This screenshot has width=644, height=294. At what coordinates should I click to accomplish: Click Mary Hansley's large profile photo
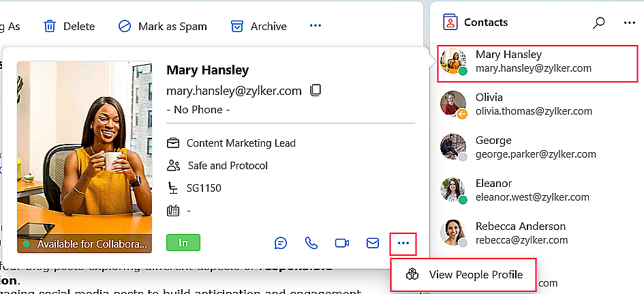coord(85,157)
